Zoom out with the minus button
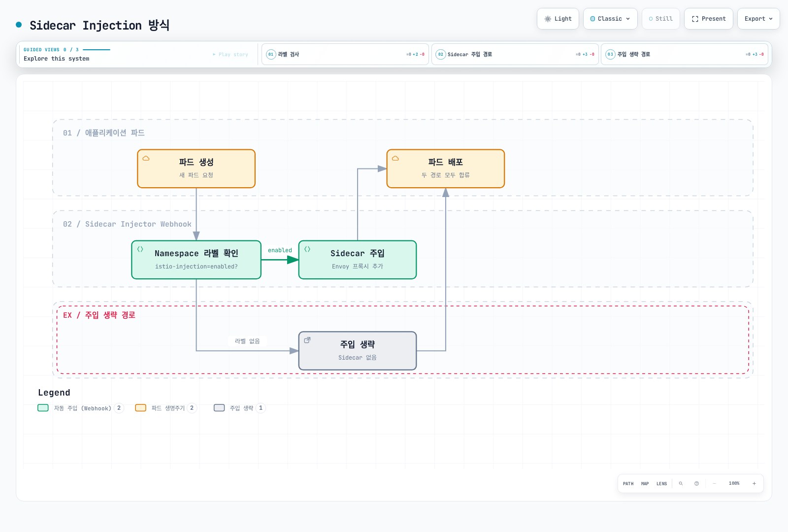Image resolution: width=788 pixels, height=532 pixels. pyautogui.click(x=714, y=484)
